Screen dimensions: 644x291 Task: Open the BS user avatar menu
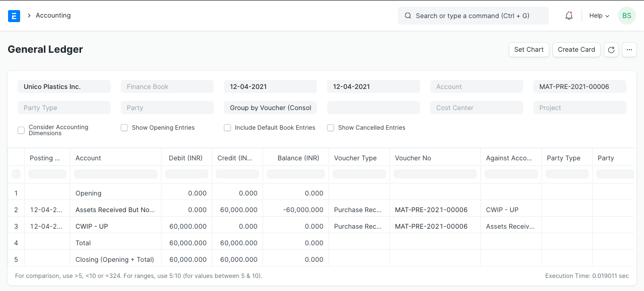pyautogui.click(x=626, y=16)
